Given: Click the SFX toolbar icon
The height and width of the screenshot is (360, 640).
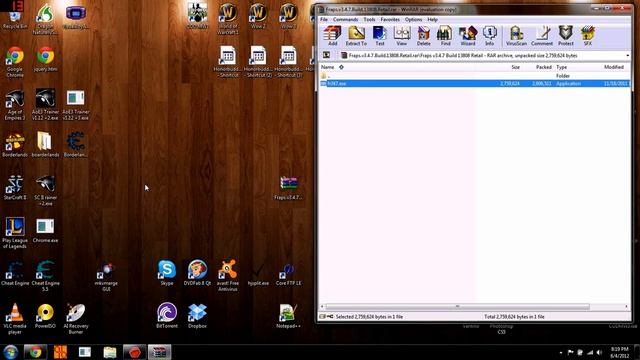Looking at the screenshot, I should [x=588, y=36].
